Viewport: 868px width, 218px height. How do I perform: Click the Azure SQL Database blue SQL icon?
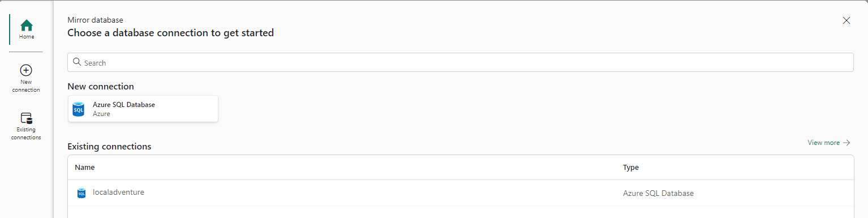79,109
